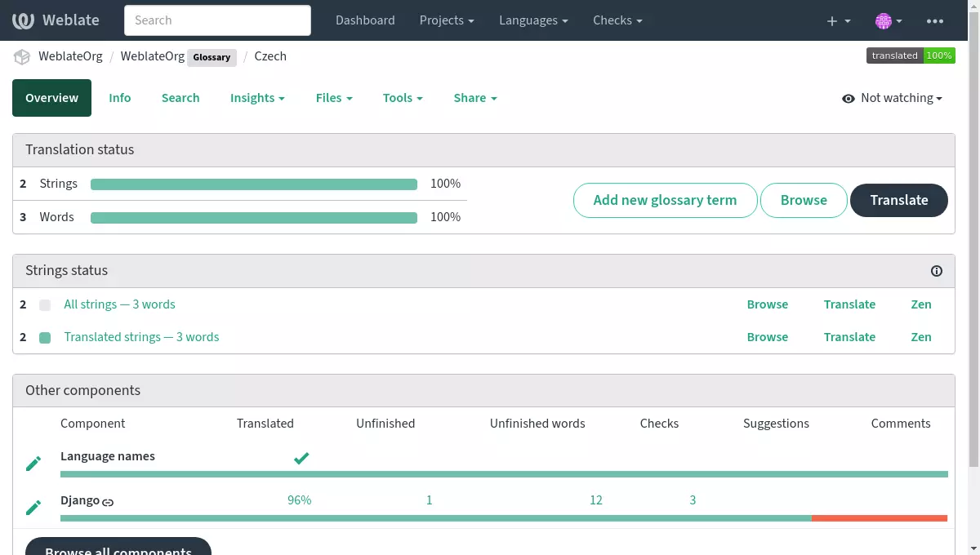Click Translate link for Translated strings
The height and width of the screenshot is (555, 980).
point(849,337)
